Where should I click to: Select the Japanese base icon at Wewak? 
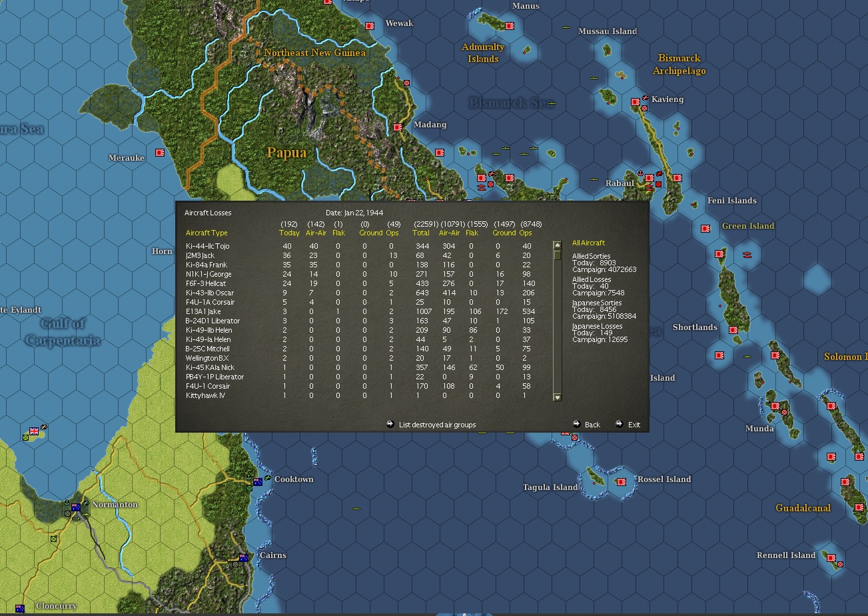(x=370, y=26)
